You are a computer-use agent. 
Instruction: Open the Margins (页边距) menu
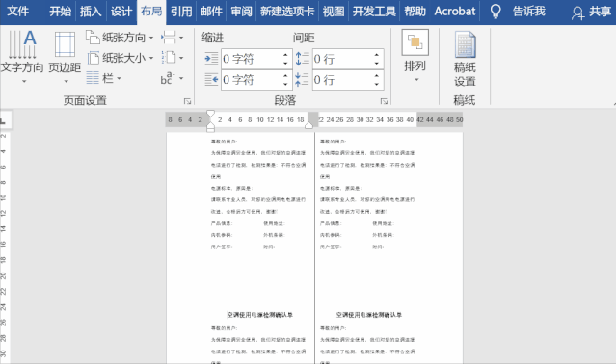tap(65, 57)
